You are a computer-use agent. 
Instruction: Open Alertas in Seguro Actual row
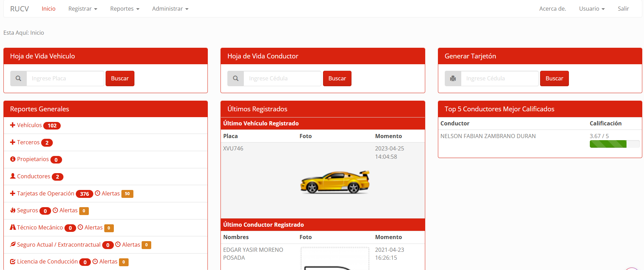(131, 245)
